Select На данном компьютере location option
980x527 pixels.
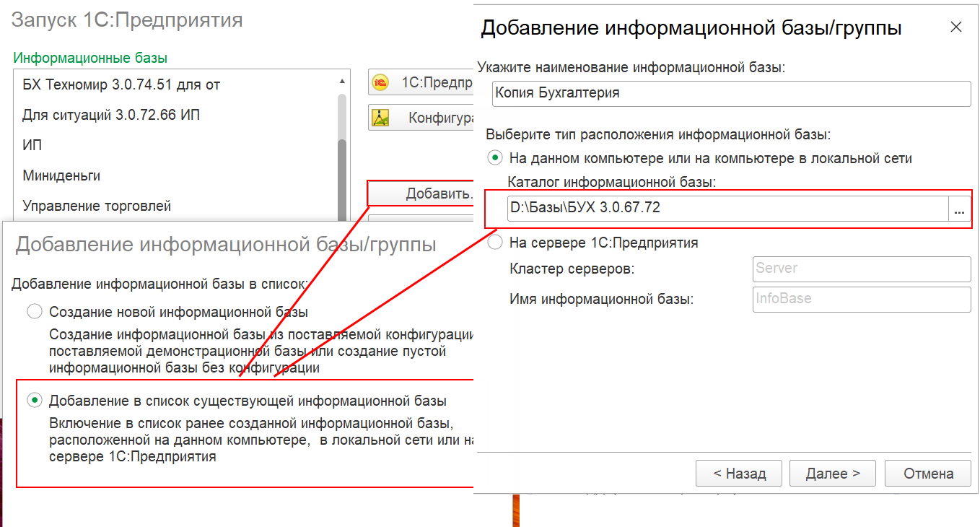495,158
